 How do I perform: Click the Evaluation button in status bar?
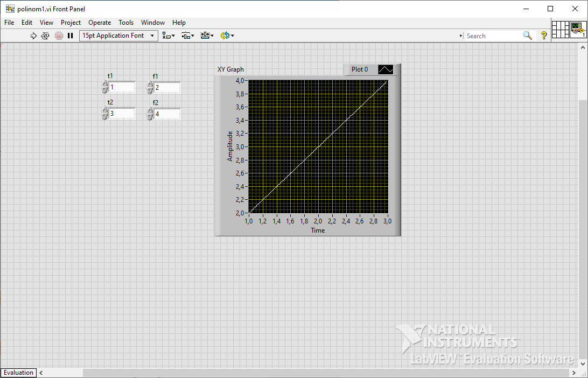18,373
